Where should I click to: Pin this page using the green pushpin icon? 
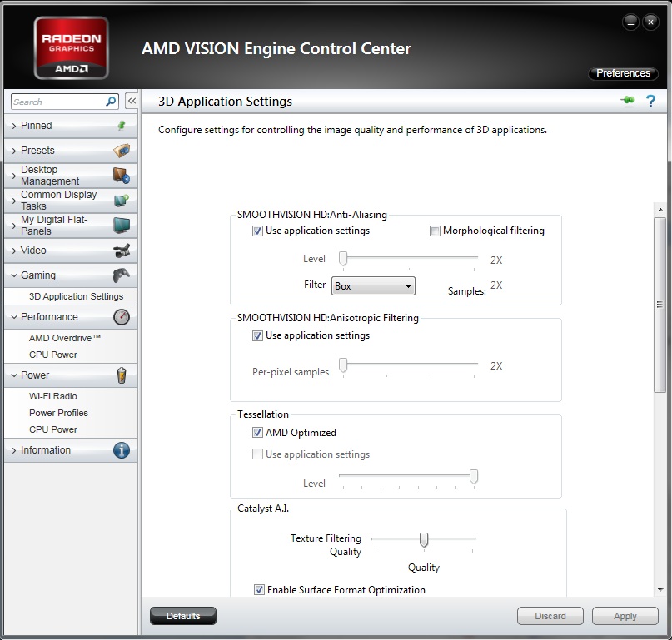pyautogui.click(x=627, y=101)
